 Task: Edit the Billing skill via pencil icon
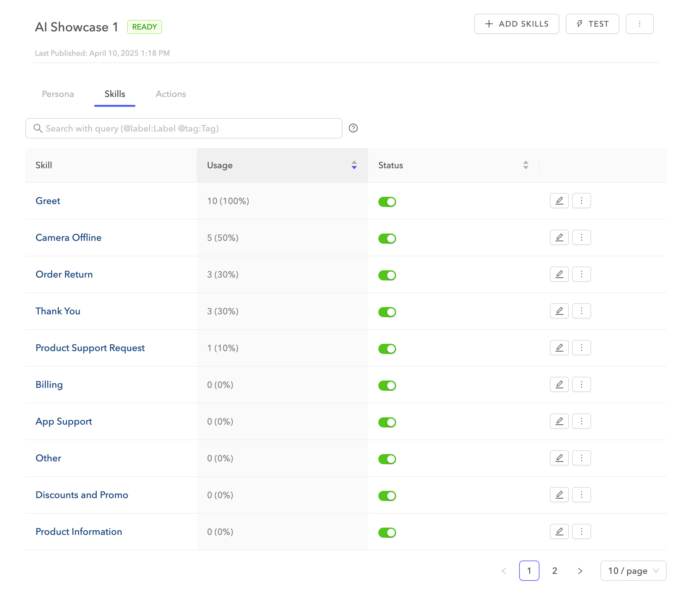pyautogui.click(x=559, y=384)
